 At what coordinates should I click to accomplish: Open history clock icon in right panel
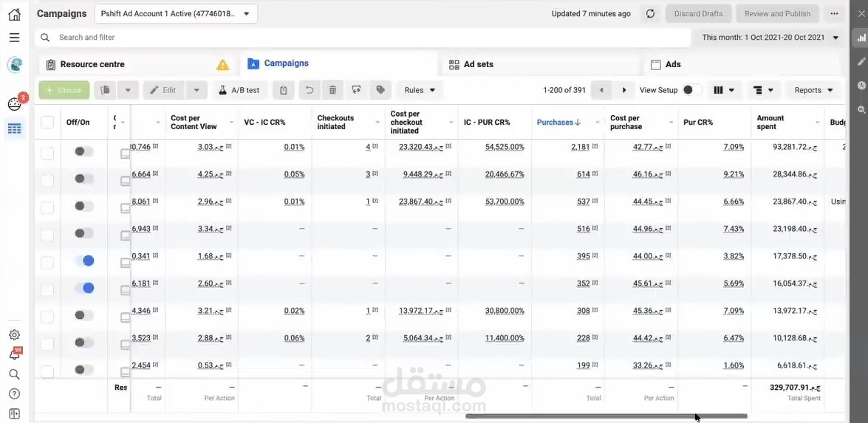pos(861,86)
